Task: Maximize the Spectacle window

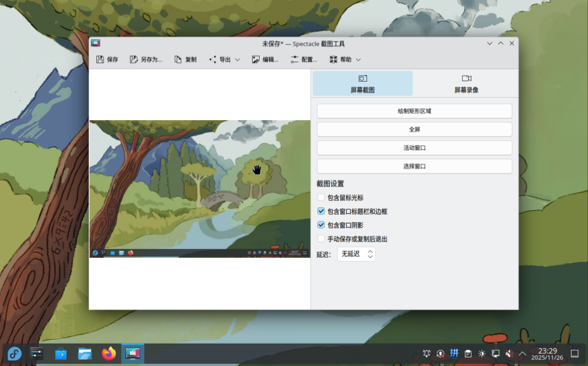Action: 501,44
